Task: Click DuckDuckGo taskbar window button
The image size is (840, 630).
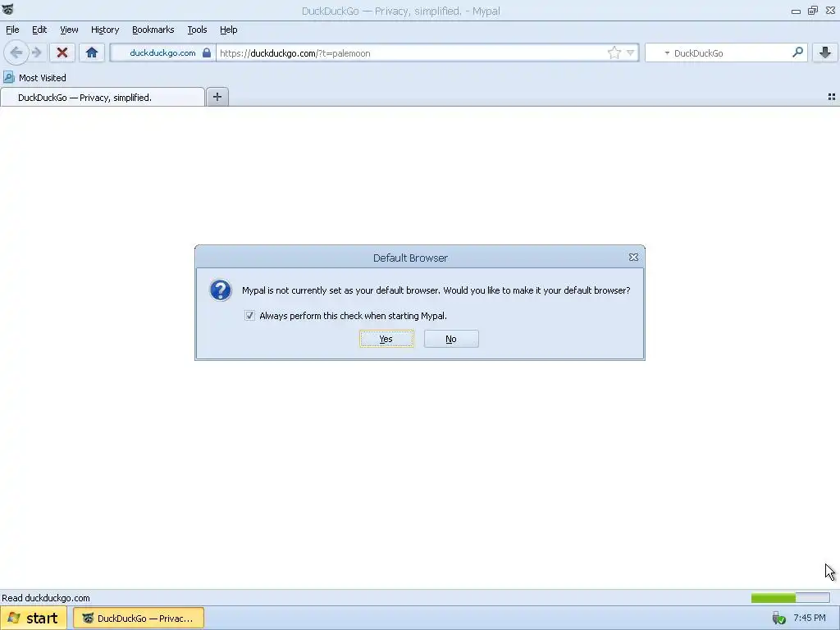Action: point(138,619)
